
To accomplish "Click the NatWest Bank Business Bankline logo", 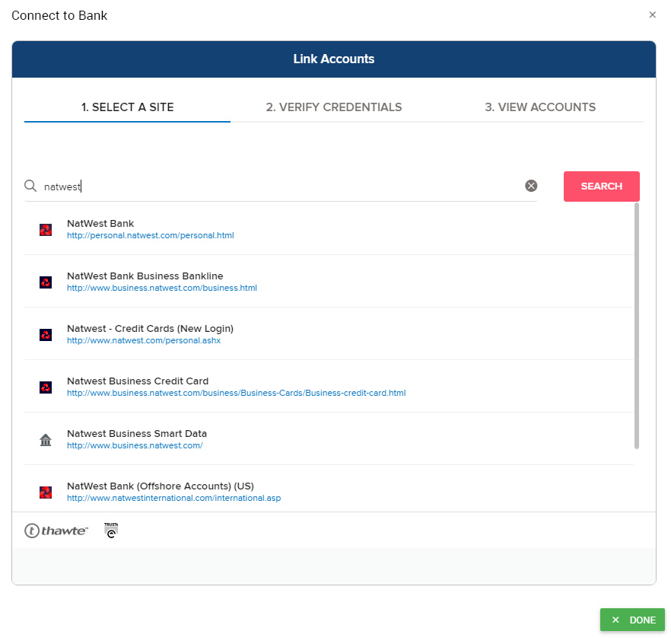I will click(x=46, y=282).
